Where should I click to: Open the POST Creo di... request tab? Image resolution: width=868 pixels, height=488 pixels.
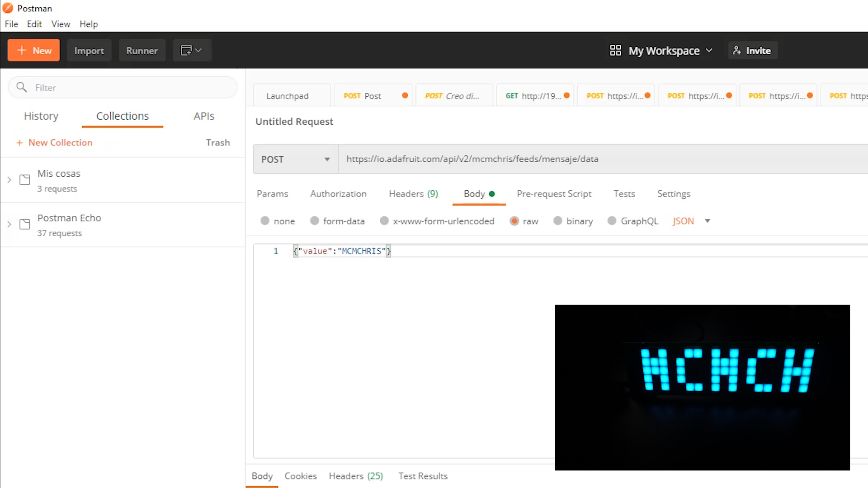pos(454,96)
